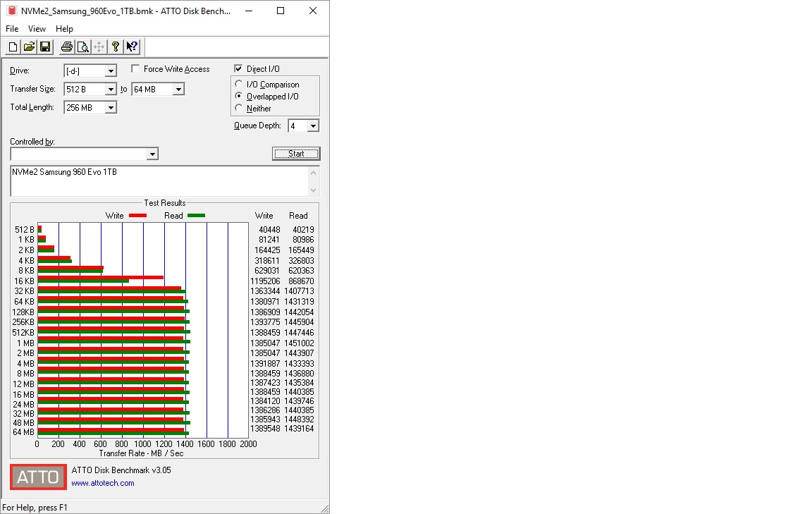Click the 16 KB write bar in chart
The width and height of the screenshot is (812, 514).
pos(101,278)
